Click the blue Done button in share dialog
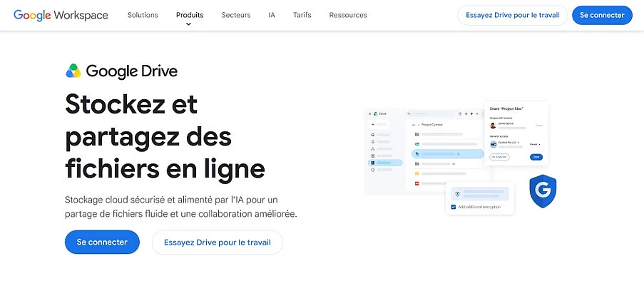 click(536, 157)
